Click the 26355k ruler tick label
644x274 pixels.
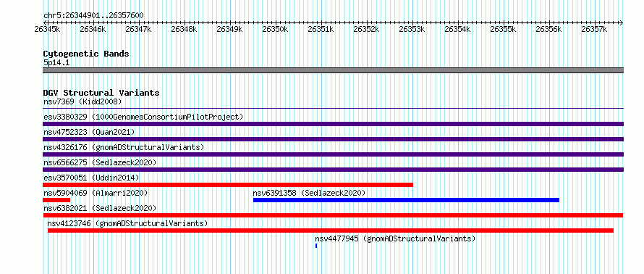[503, 29]
